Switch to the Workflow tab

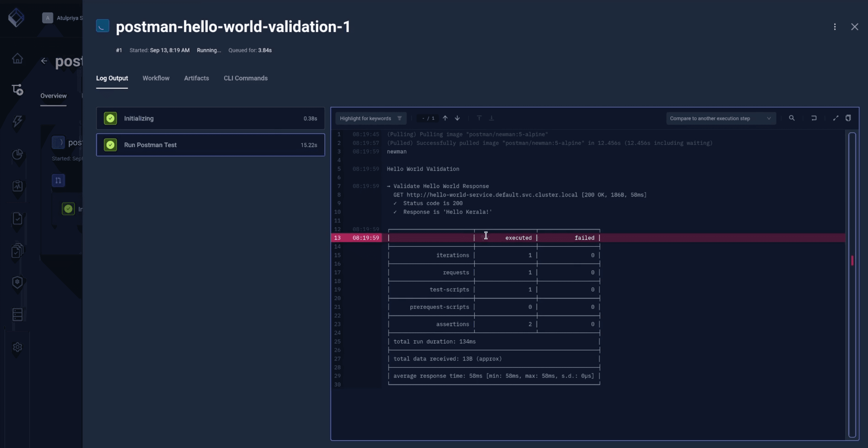click(x=156, y=78)
